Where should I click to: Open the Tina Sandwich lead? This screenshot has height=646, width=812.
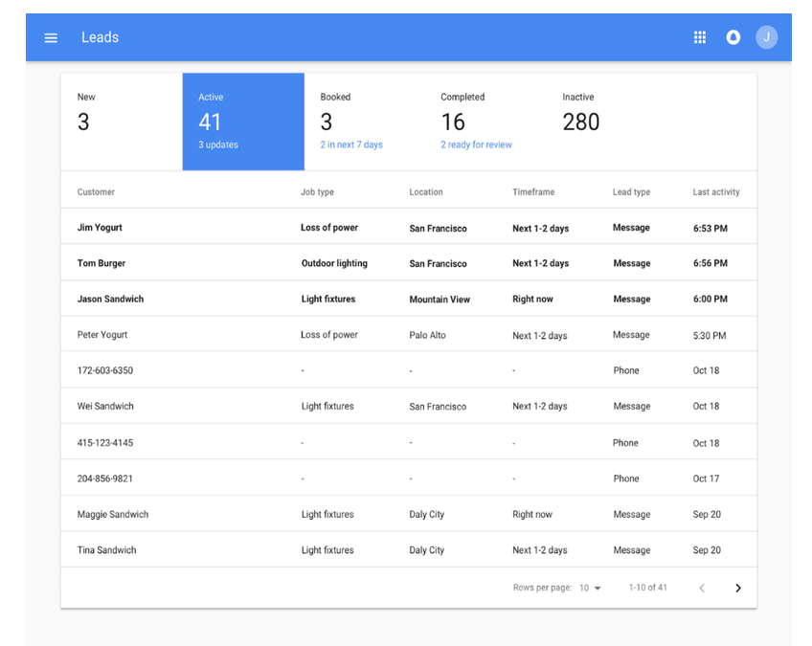[409, 549]
